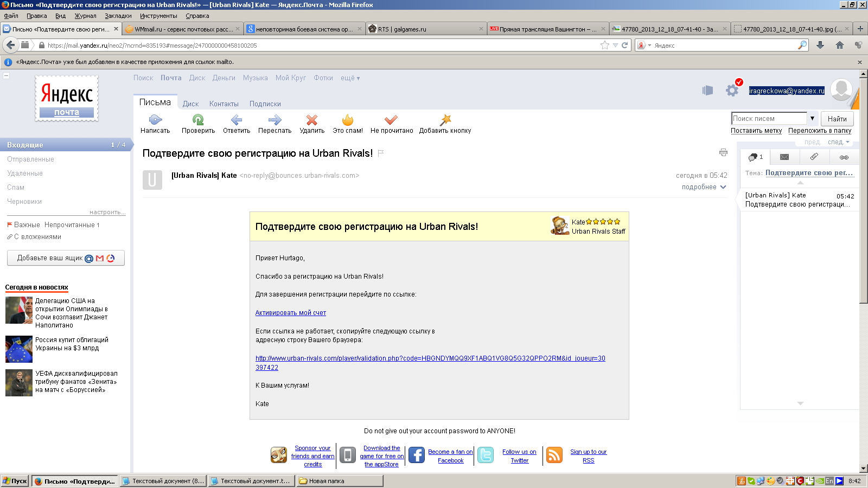Select the Контакты tab

click(x=224, y=104)
